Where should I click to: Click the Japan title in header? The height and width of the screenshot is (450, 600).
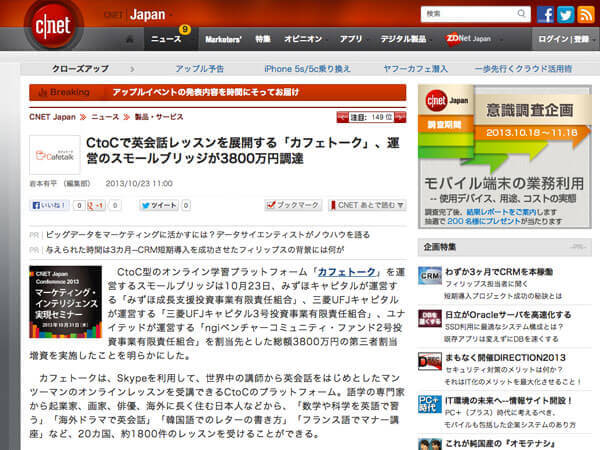tap(147, 15)
